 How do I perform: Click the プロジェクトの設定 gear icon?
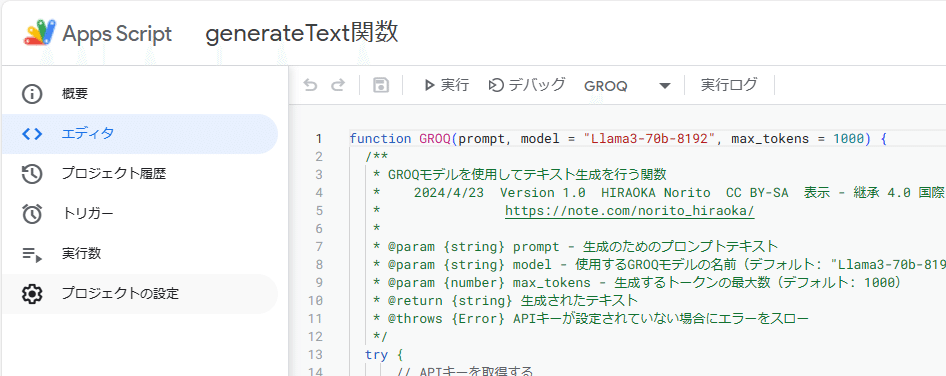(x=32, y=294)
